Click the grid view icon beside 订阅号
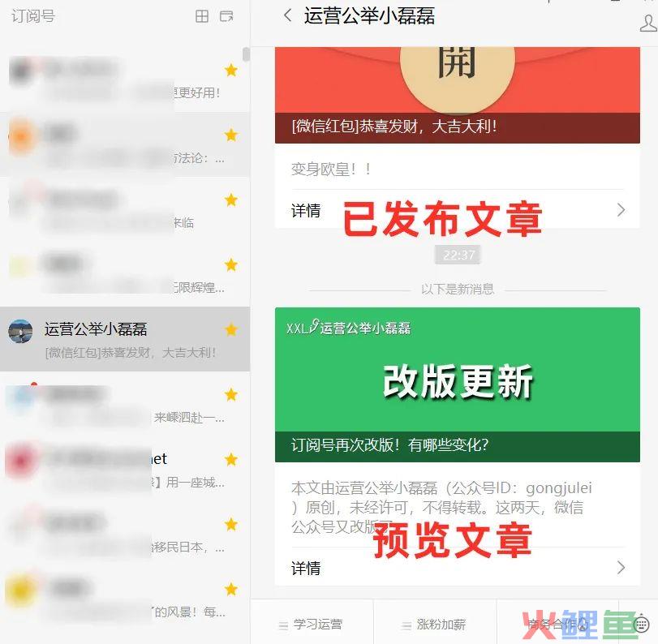This screenshot has width=658, height=644. 202,16
